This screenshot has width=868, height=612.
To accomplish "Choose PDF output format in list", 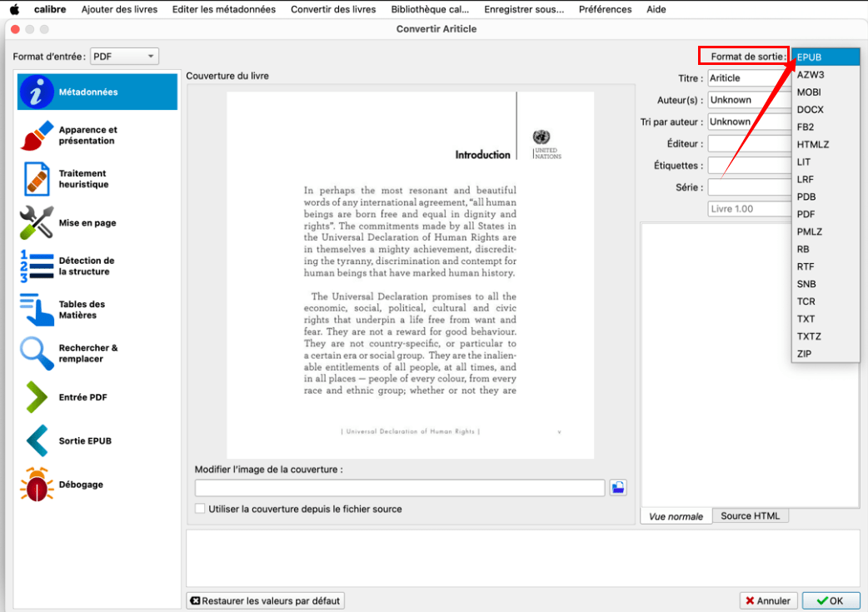I will (826, 214).
